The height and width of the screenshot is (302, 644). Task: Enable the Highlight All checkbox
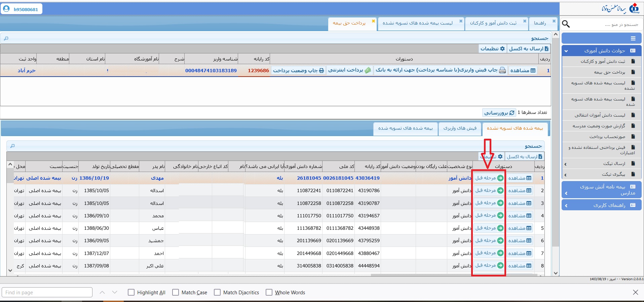click(131, 292)
